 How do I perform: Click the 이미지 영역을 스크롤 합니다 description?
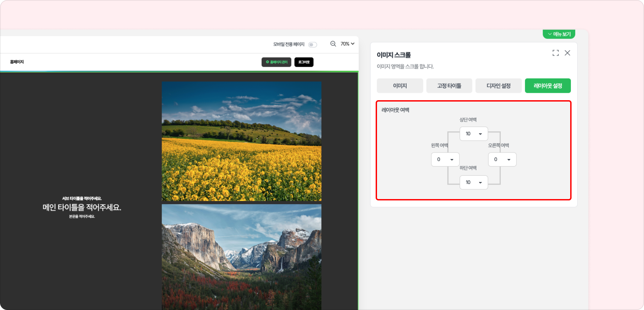click(405, 66)
